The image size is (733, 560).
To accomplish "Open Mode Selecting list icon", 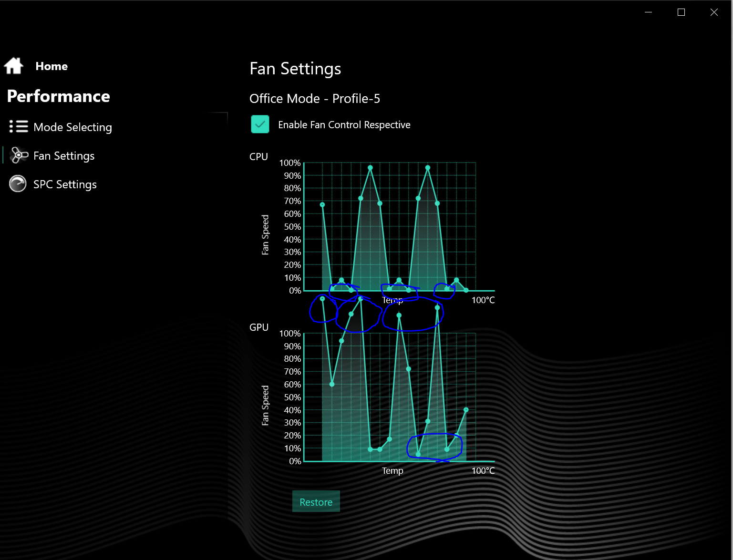I will click(x=19, y=126).
